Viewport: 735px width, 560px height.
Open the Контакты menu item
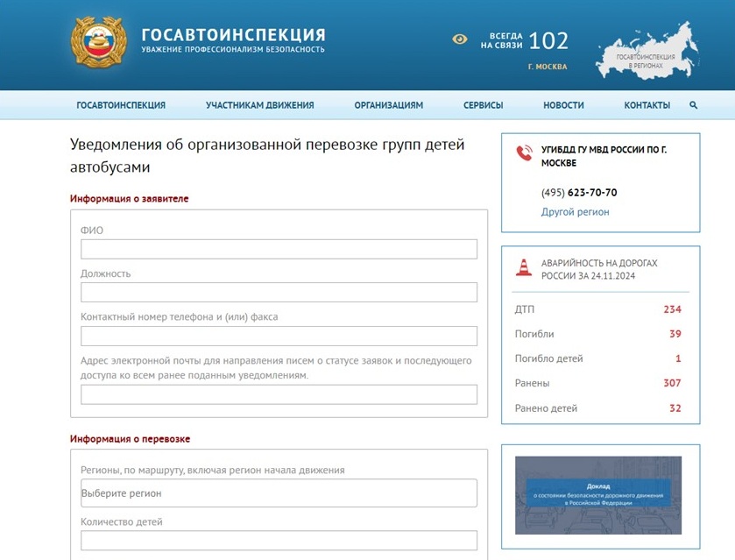pos(647,105)
